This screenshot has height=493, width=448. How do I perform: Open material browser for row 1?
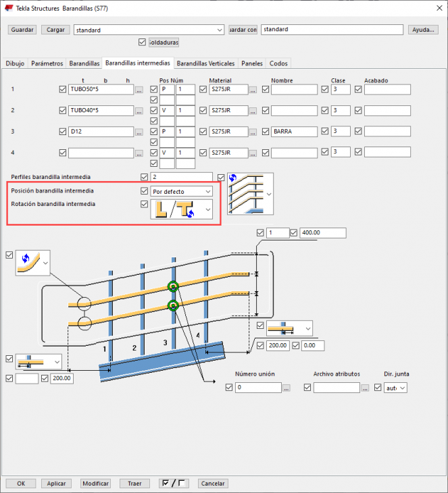coord(253,90)
